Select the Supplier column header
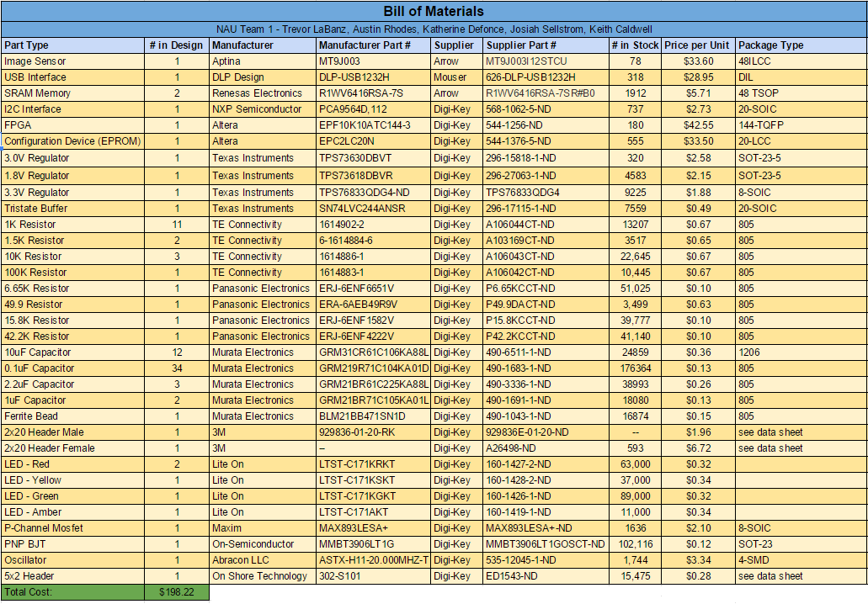This screenshot has height=604, width=868. [456, 45]
